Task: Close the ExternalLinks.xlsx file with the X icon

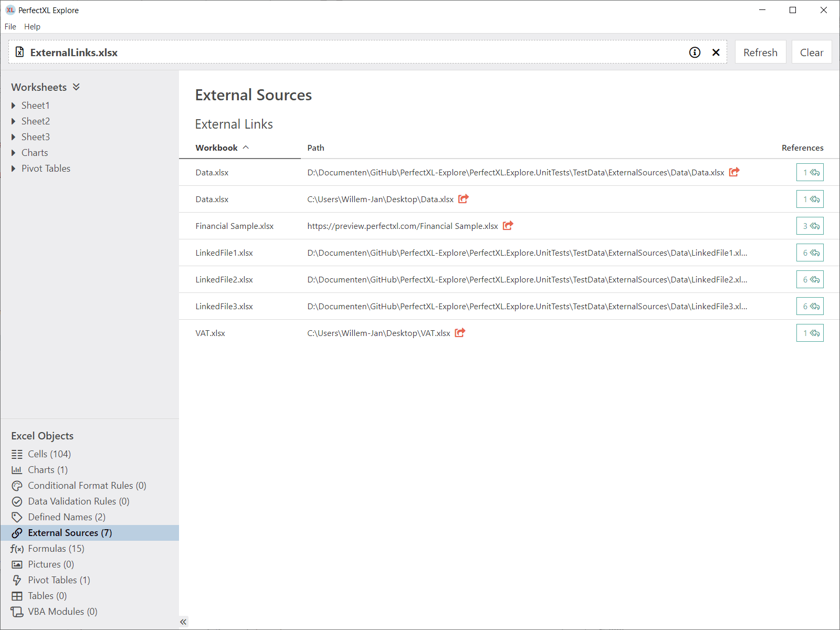Action: [x=716, y=52]
